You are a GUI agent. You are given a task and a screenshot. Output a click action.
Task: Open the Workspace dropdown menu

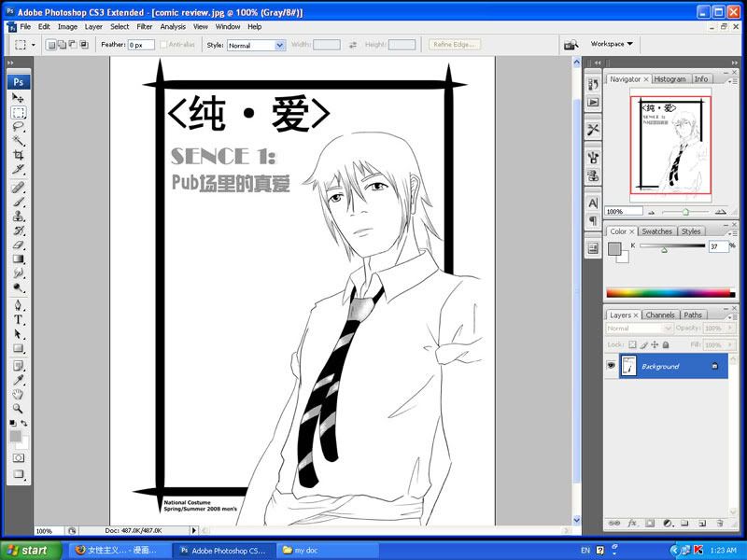point(612,44)
